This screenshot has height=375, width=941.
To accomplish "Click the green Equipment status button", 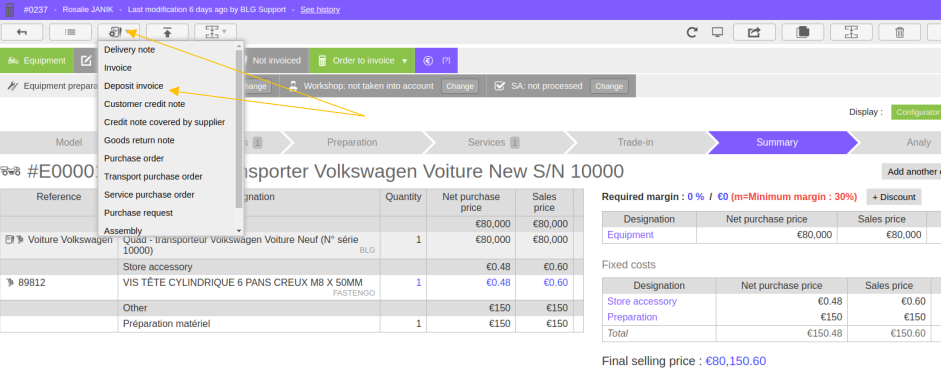I will tap(37, 61).
